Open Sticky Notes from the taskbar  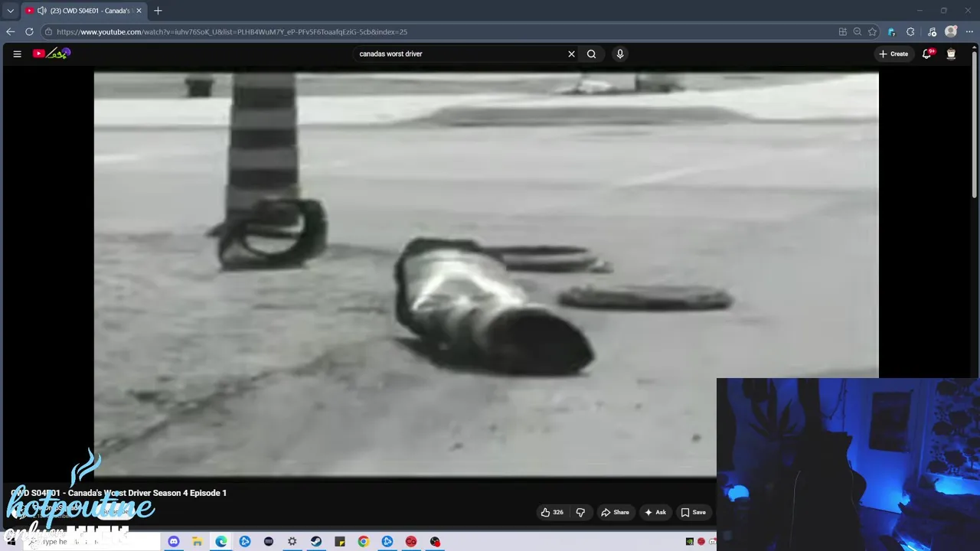pyautogui.click(x=339, y=541)
